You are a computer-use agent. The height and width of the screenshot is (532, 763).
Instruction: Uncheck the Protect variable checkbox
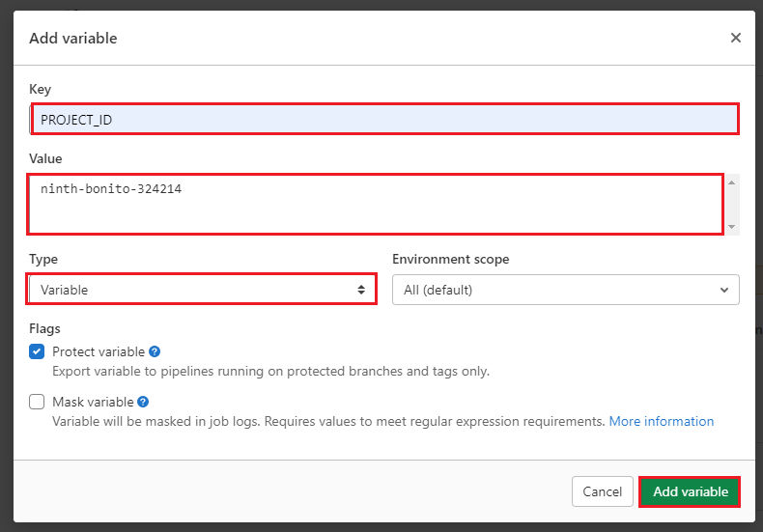tap(37, 352)
